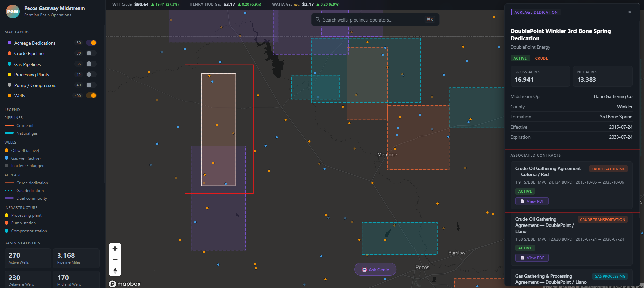
Task: Turn on the Gas Pipelines layer
Action: tap(91, 64)
